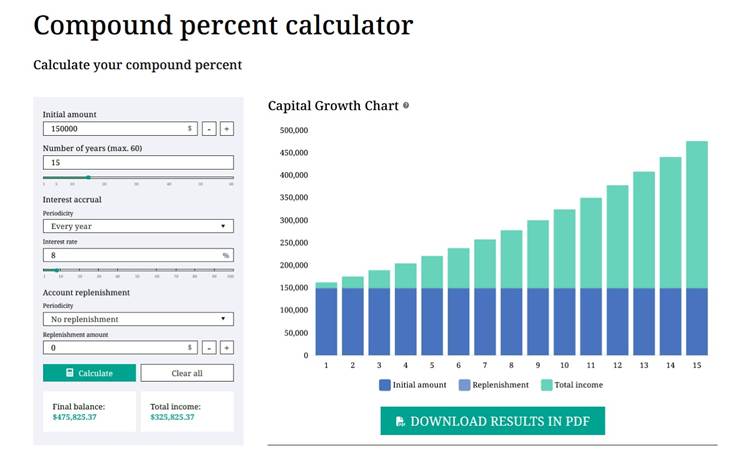
Task: Increase the Replenishment amount with plus button
Action: point(227,347)
